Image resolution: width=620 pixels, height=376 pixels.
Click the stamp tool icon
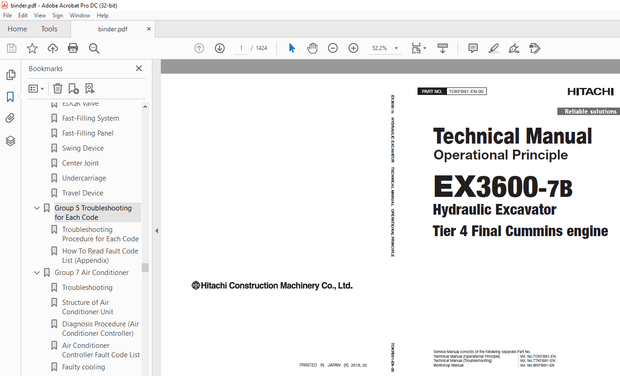[x=535, y=48]
